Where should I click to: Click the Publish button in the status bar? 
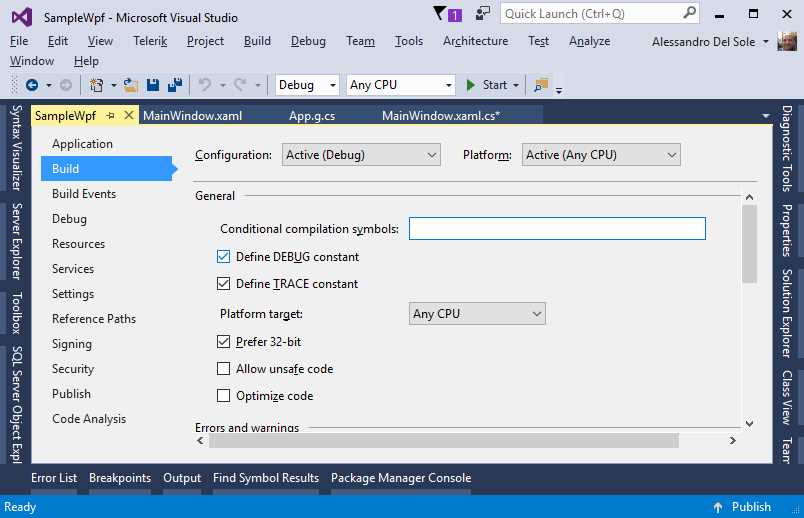click(x=751, y=507)
